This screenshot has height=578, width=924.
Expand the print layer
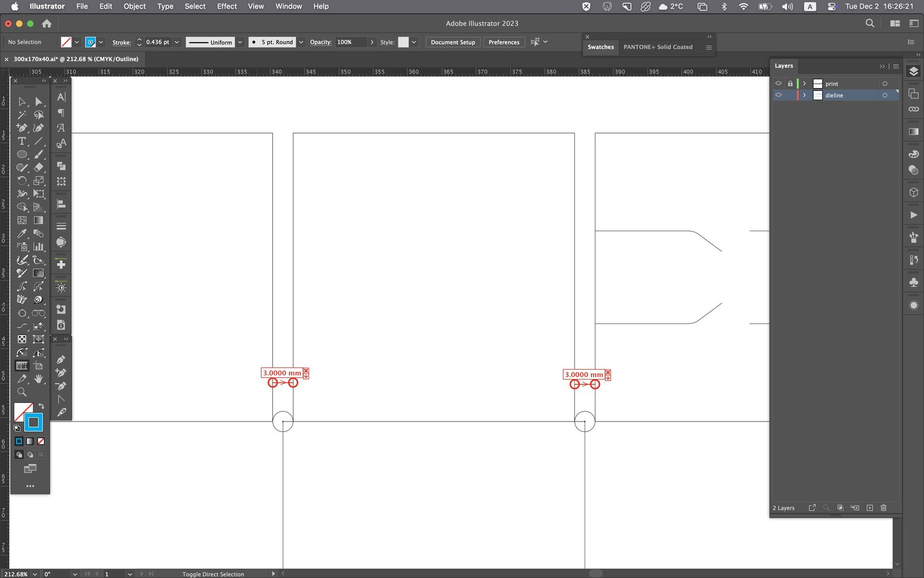pos(804,83)
